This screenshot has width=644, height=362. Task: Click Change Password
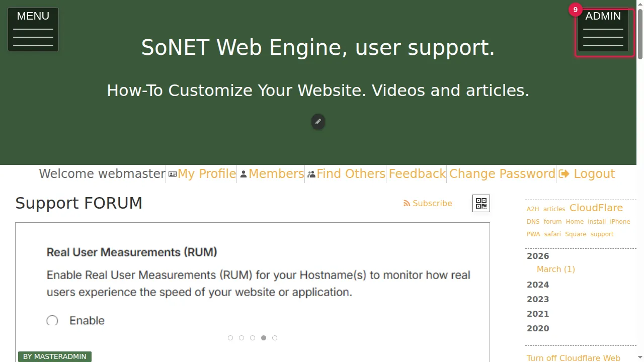click(502, 174)
